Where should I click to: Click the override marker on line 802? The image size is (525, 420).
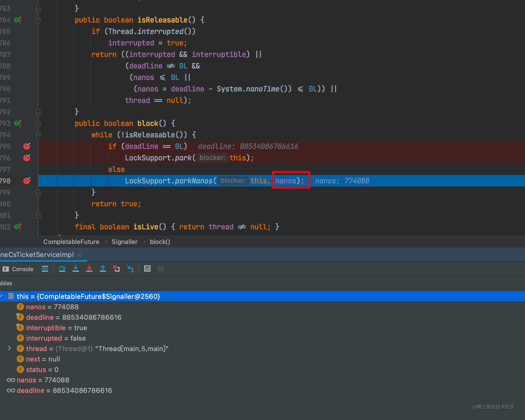[x=18, y=227]
